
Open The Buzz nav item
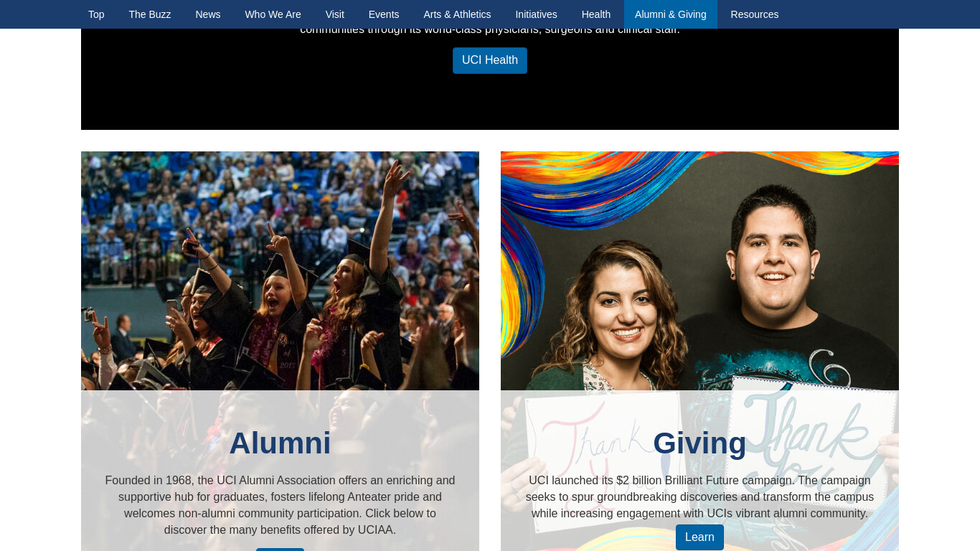pos(150,14)
